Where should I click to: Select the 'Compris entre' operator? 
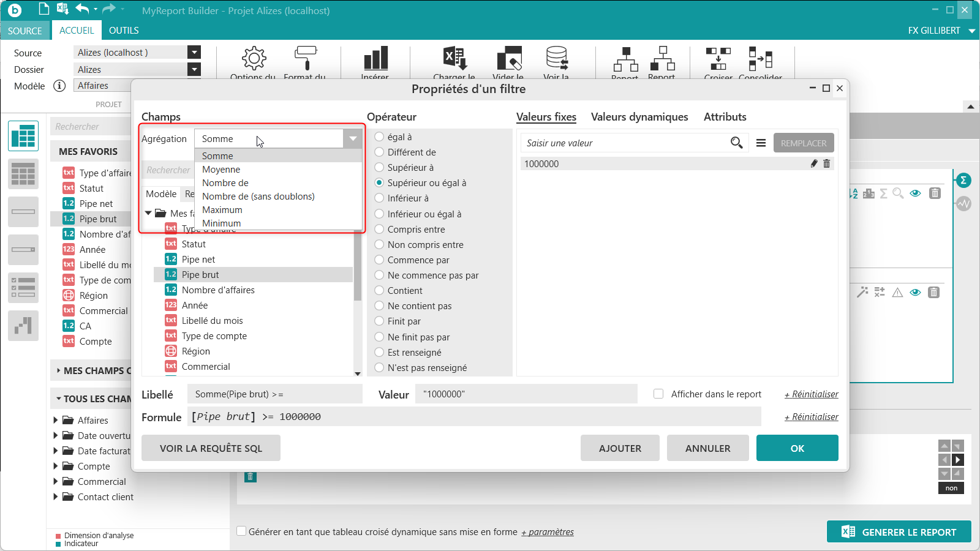[x=380, y=229]
